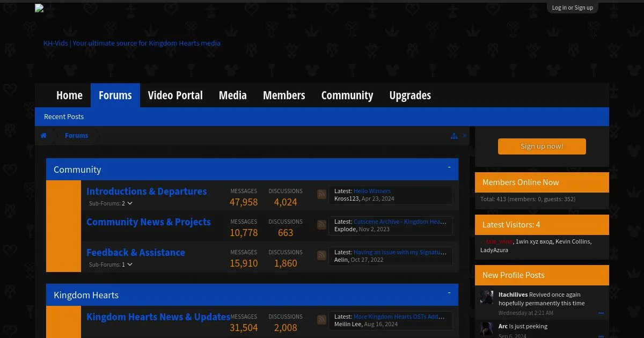Screen dimensions: 644x338
Task: Click visitor 1win xyz вход
Action: point(534,241)
